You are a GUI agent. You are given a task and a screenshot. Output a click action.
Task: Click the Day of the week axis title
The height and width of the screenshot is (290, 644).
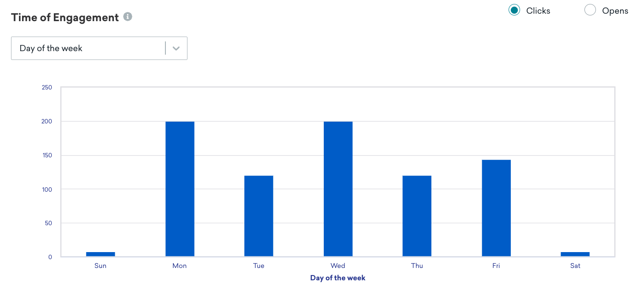tap(338, 278)
